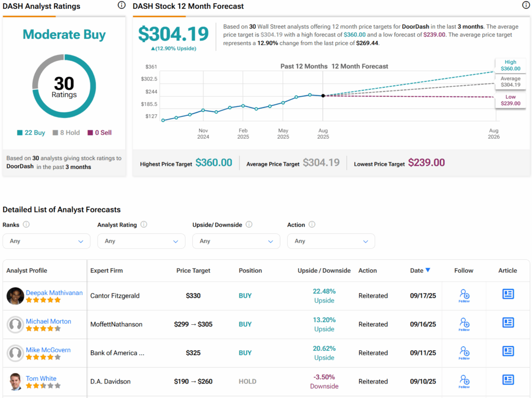The height and width of the screenshot is (398, 532).
Task: Click the 09/17/25 date cell
Action: pyautogui.click(x=423, y=296)
